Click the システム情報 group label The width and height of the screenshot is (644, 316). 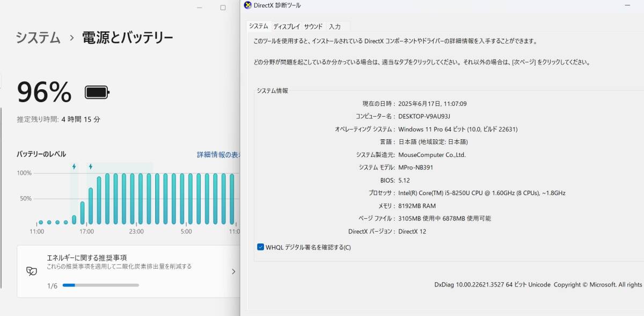(x=272, y=91)
